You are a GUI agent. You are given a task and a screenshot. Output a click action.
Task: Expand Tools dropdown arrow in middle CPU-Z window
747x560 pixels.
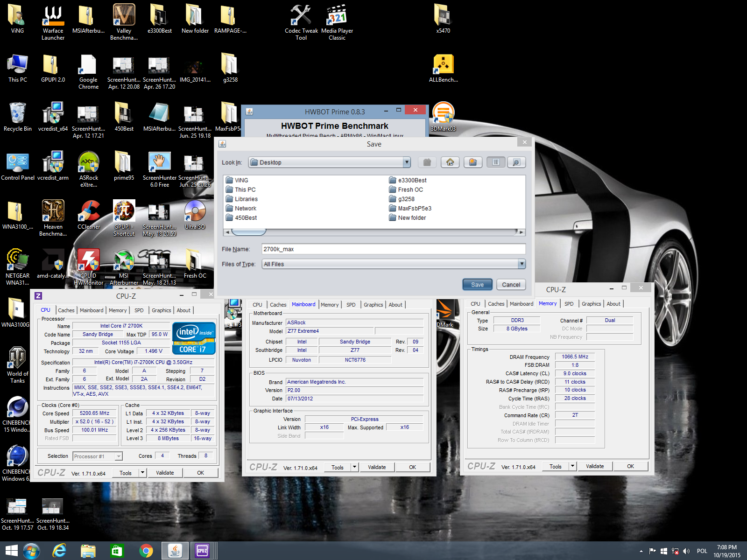click(x=354, y=467)
